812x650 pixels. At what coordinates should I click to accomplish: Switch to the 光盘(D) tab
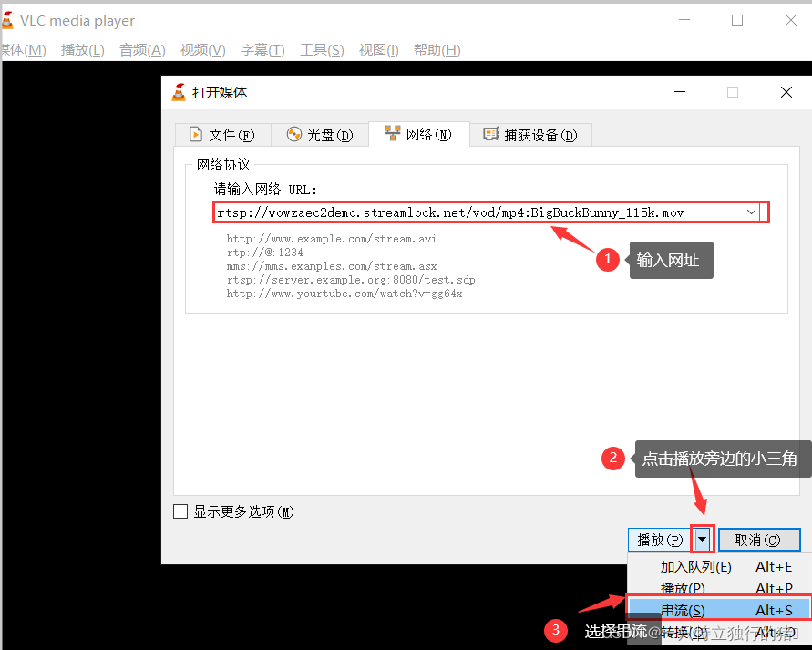coord(320,135)
